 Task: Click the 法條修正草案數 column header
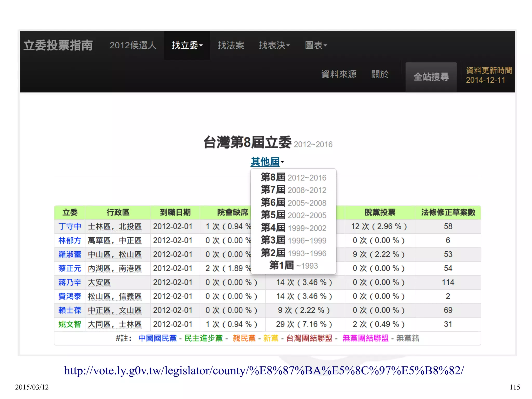tap(448, 212)
